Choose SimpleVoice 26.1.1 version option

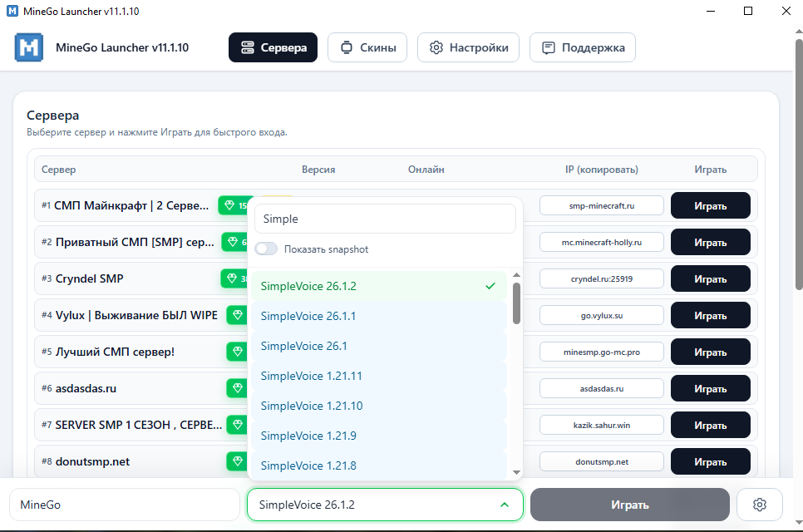tap(308, 316)
